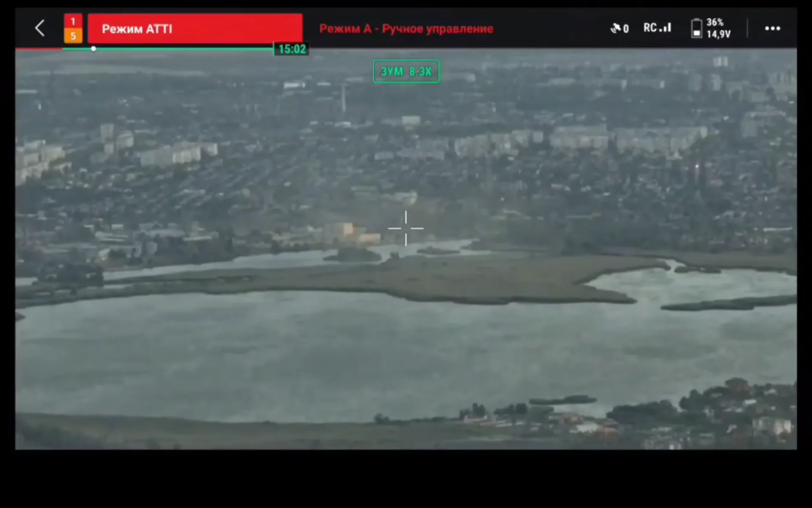Tap the Режим A - Ручное управление text
Viewport: 812px width, 508px height.
click(406, 28)
